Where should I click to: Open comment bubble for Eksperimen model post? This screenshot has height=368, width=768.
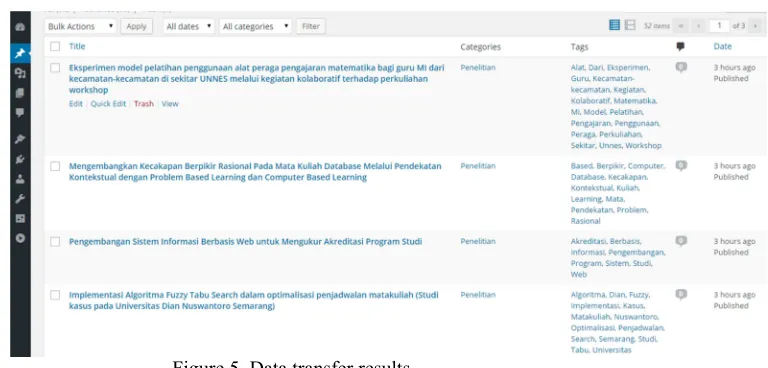tap(681, 67)
